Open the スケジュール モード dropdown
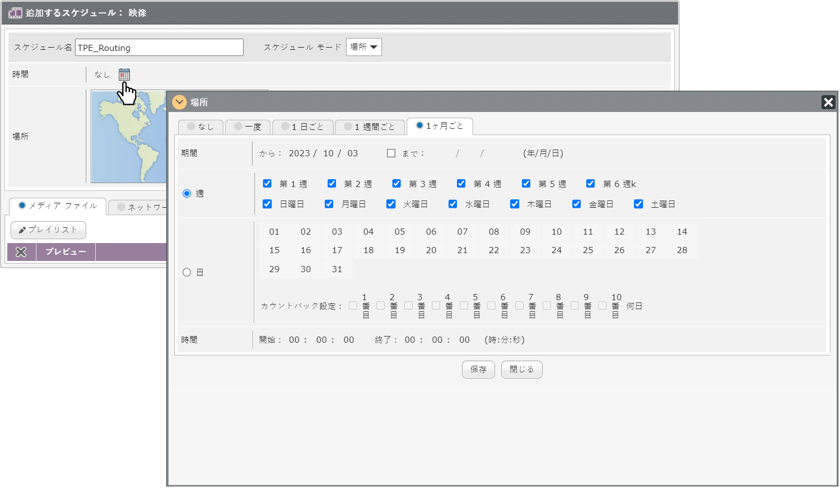The image size is (840, 504). [363, 47]
